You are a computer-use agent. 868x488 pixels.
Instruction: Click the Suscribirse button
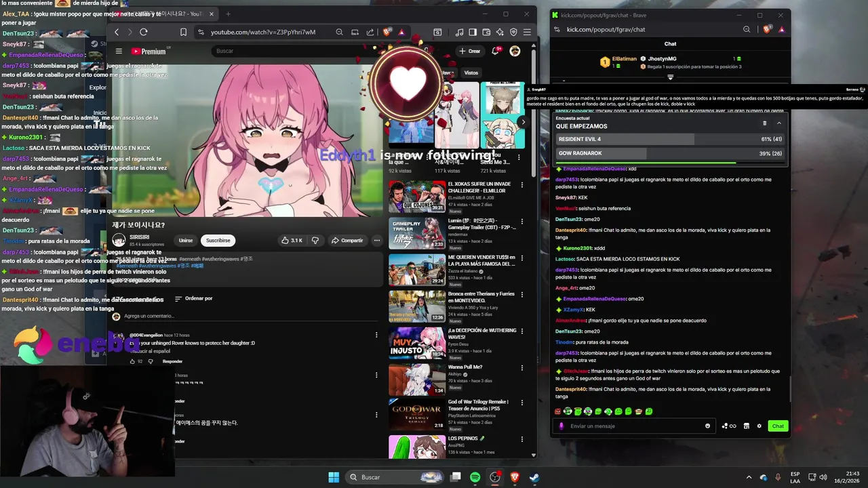click(218, 240)
